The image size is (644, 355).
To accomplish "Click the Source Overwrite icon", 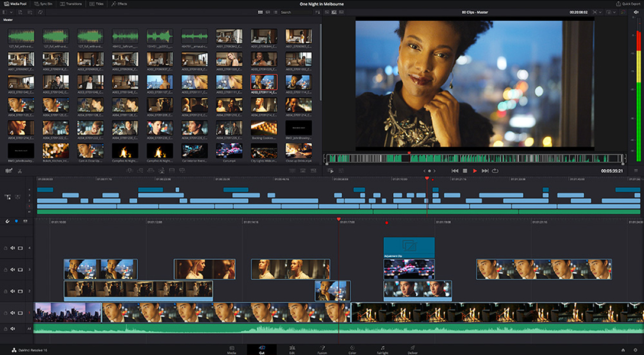I will tap(182, 170).
